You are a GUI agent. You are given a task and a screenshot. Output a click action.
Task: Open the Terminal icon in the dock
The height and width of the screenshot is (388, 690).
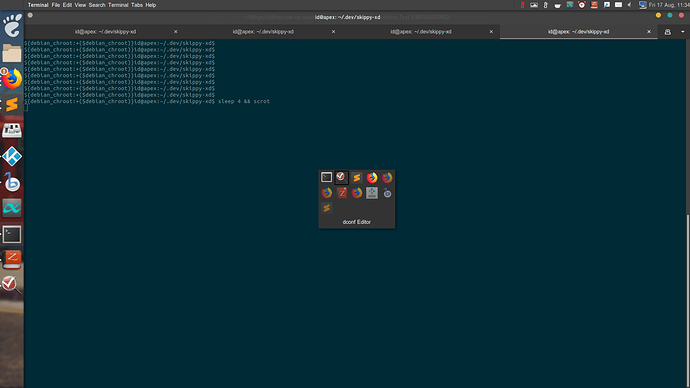[x=12, y=234]
